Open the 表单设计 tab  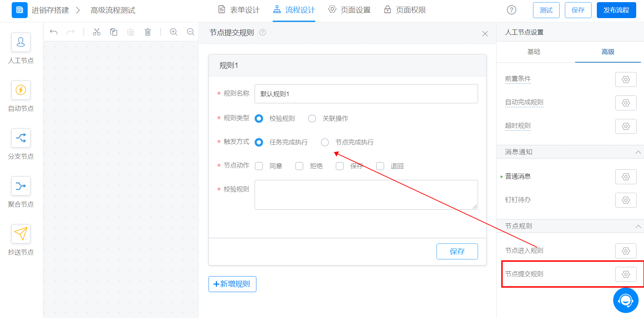click(x=239, y=10)
